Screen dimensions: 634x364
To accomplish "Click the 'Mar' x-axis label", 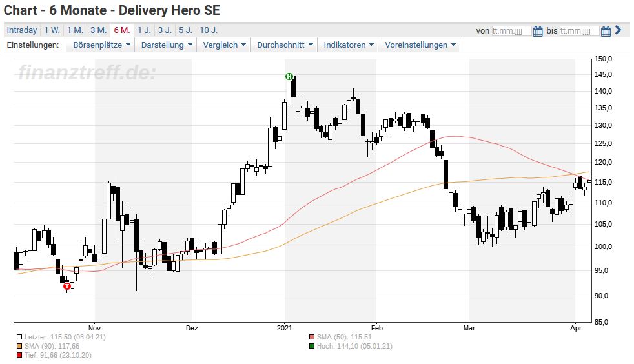I will coord(469,328).
